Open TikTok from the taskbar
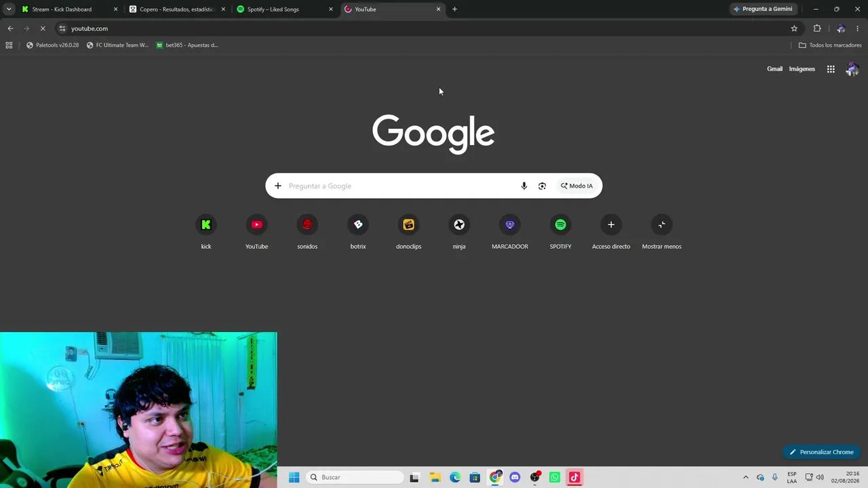This screenshot has width=868, height=488. coord(574,477)
